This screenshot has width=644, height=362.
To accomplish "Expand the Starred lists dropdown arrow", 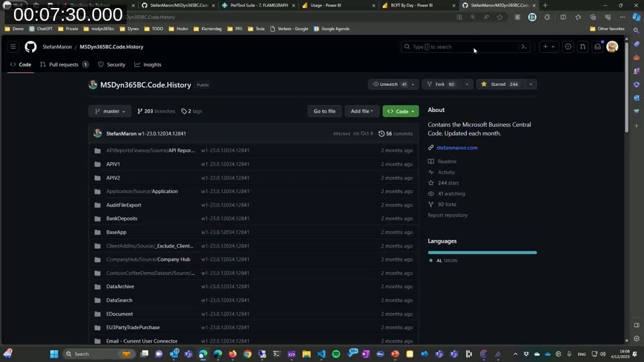I will [531, 84].
